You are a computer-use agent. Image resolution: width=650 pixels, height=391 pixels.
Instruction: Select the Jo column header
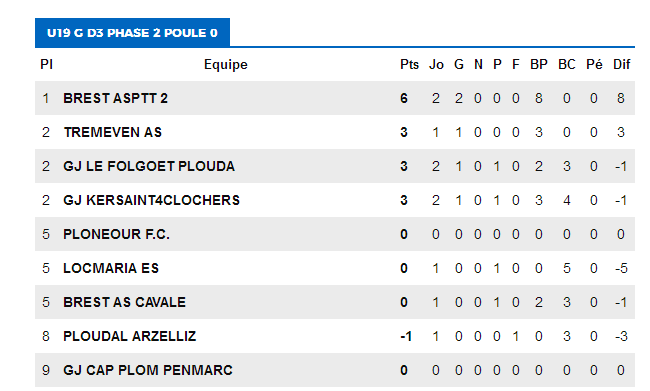436,65
